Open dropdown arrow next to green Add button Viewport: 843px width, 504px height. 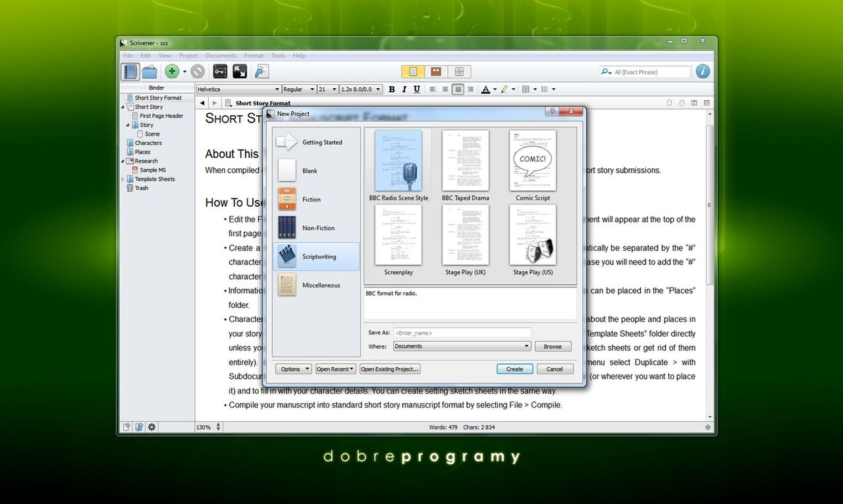coord(184,72)
